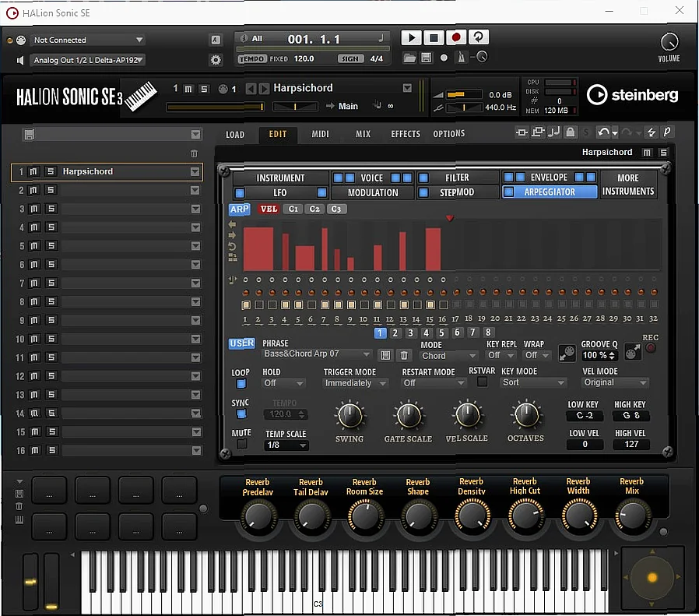Click the lock icon in the editor toolbar
Image resolution: width=699 pixels, height=616 pixels.
[x=571, y=132]
